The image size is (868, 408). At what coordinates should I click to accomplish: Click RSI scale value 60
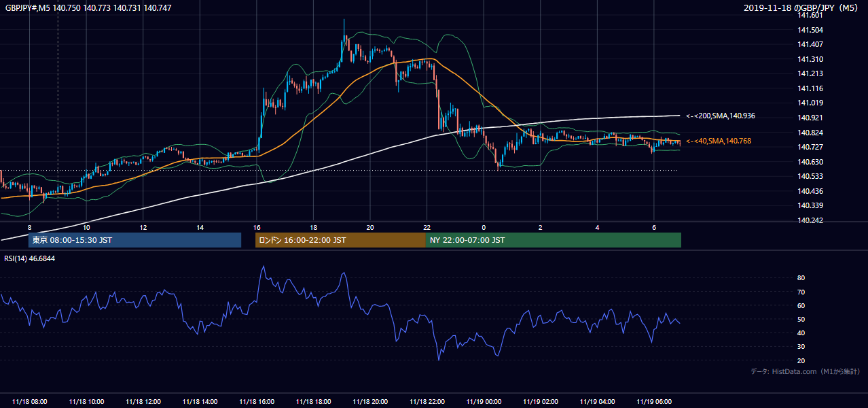click(801, 305)
